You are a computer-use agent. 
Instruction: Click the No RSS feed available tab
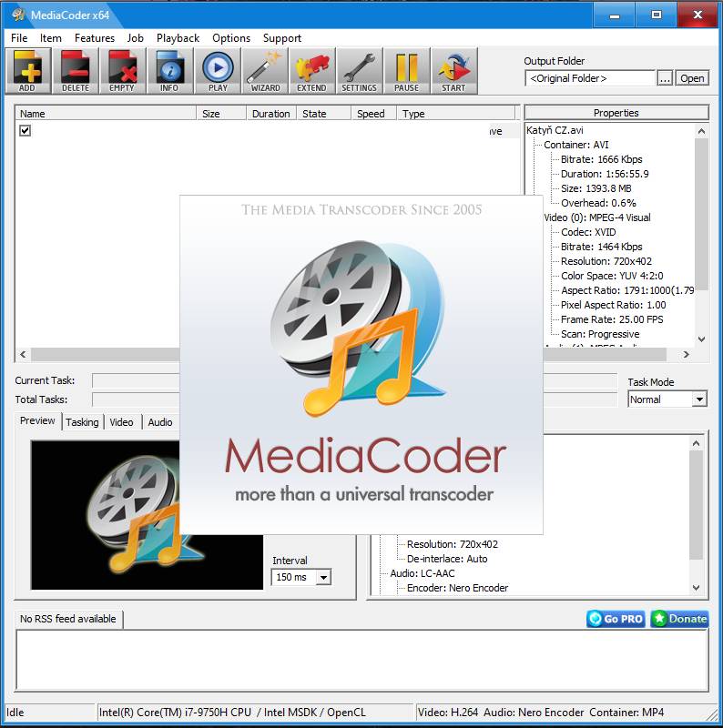(68, 619)
